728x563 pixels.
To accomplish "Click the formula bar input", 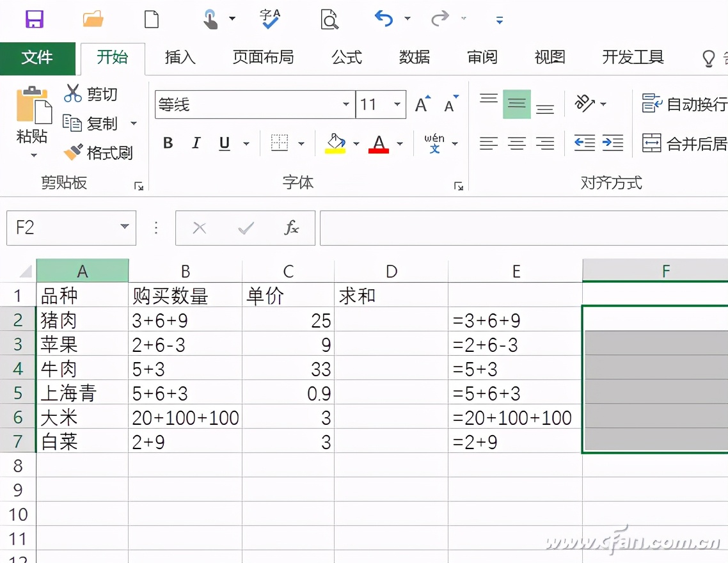I will coord(524,228).
